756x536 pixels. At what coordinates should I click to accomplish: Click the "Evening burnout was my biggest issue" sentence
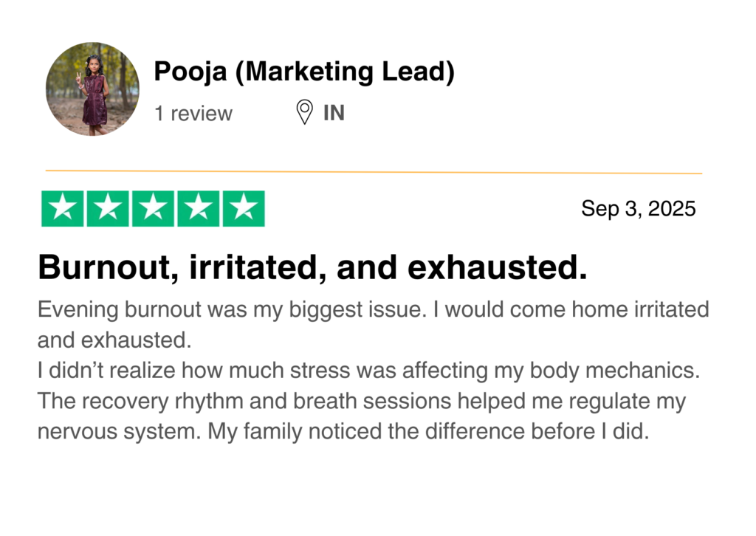click(230, 309)
